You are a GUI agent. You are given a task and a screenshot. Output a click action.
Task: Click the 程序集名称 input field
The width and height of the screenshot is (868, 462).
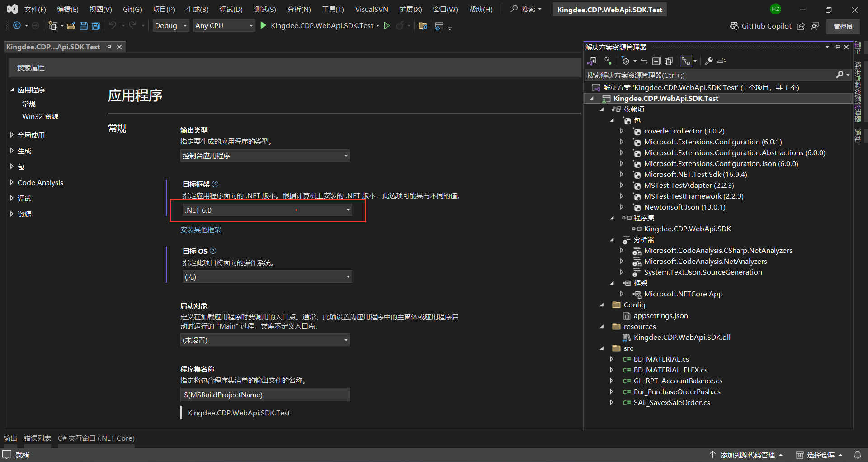tap(265, 395)
